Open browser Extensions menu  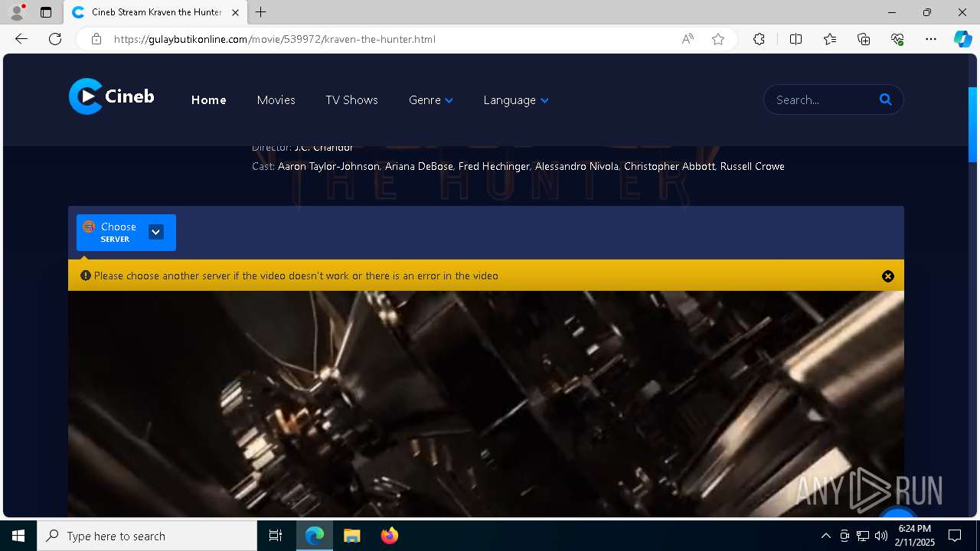tap(759, 39)
